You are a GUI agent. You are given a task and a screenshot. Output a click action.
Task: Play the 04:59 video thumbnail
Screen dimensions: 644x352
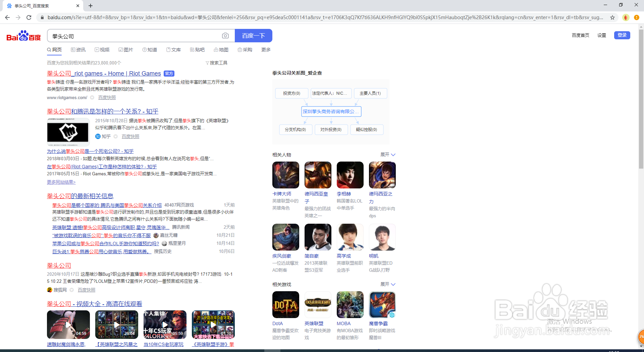click(x=68, y=324)
